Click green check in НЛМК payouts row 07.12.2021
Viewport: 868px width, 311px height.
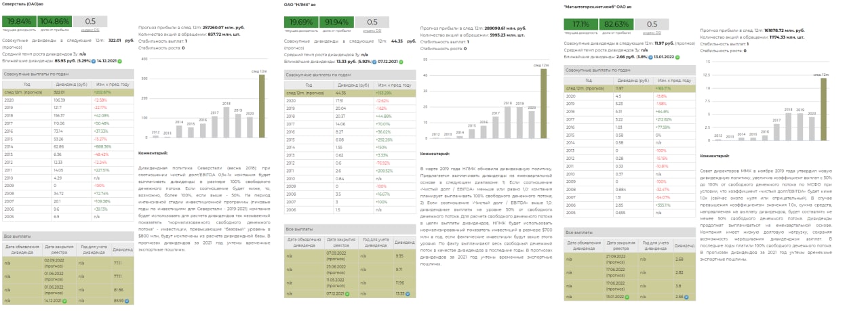coord(347,293)
